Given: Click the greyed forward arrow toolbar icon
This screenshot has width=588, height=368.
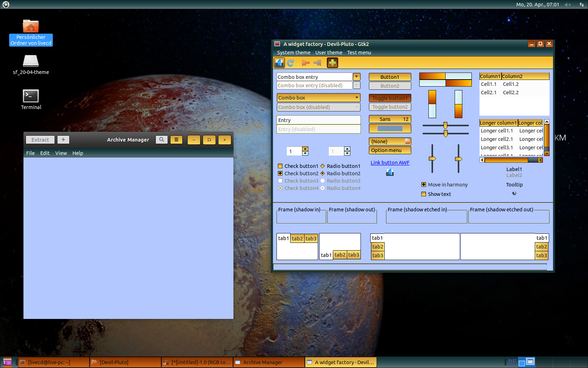Looking at the screenshot, I should (317, 63).
